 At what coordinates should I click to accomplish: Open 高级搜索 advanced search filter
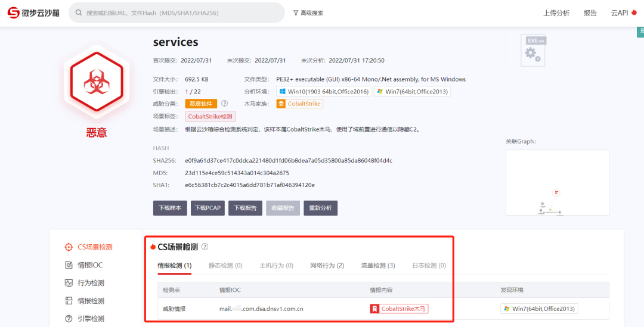308,13
